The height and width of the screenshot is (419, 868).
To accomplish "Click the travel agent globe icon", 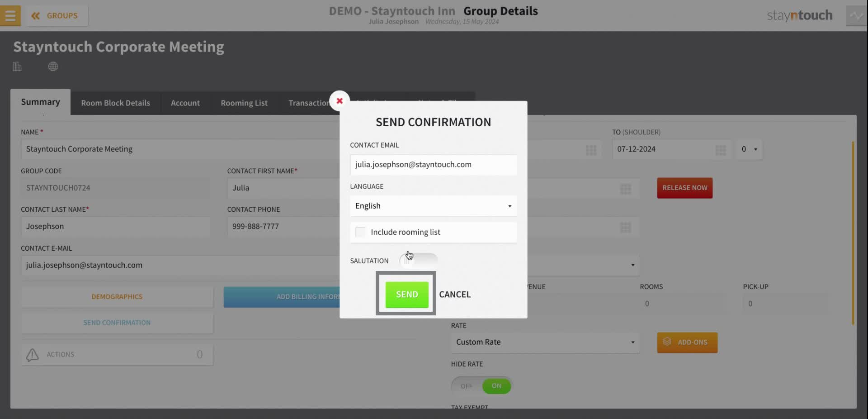I will 53,67.
